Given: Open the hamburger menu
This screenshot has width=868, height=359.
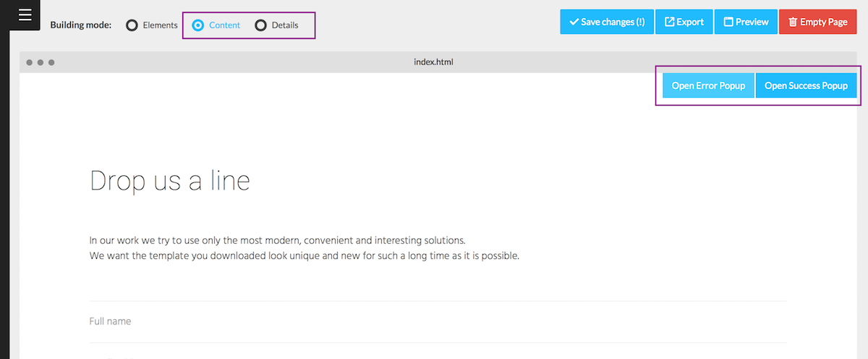Looking at the screenshot, I should [25, 15].
